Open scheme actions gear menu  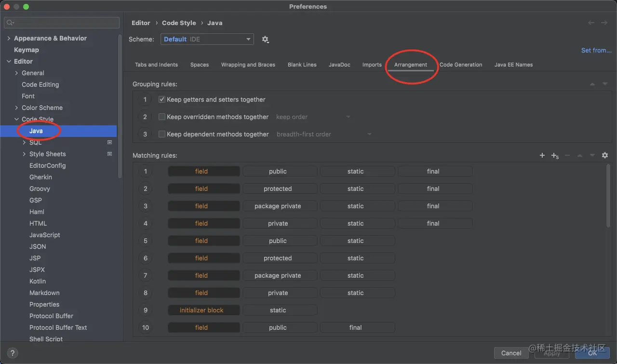point(265,40)
